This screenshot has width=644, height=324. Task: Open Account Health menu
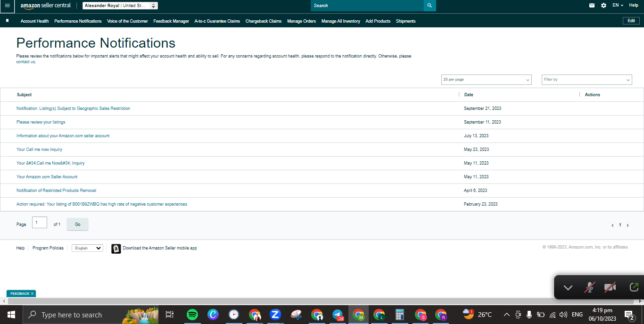pos(34,21)
